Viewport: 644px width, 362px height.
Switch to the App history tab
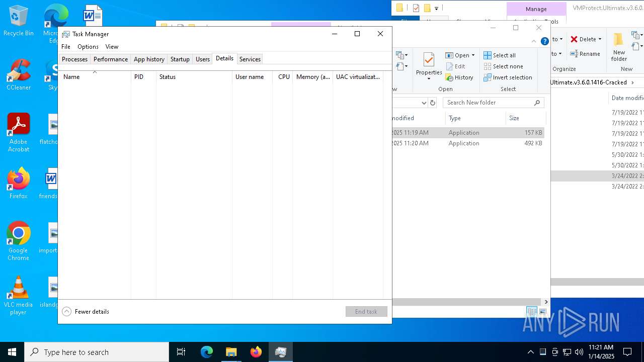coord(149,59)
